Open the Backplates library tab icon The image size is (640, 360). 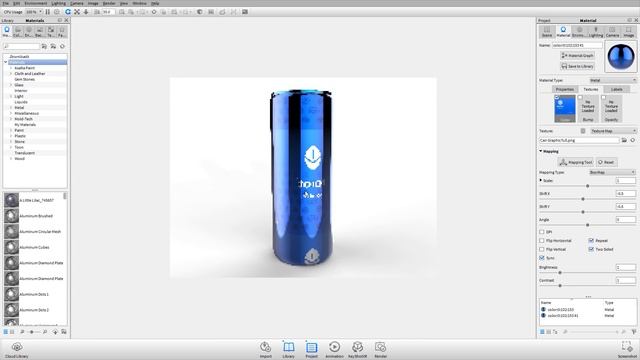point(40,31)
